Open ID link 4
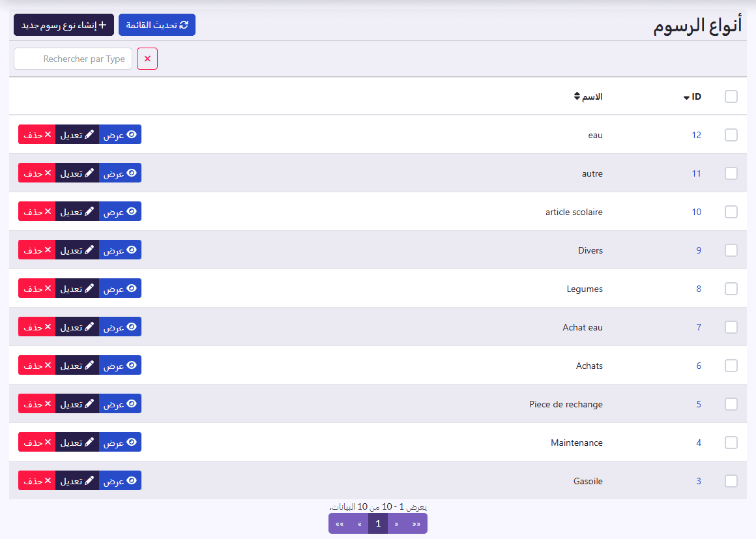Image resolution: width=756 pixels, height=539 pixels. tap(699, 443)
